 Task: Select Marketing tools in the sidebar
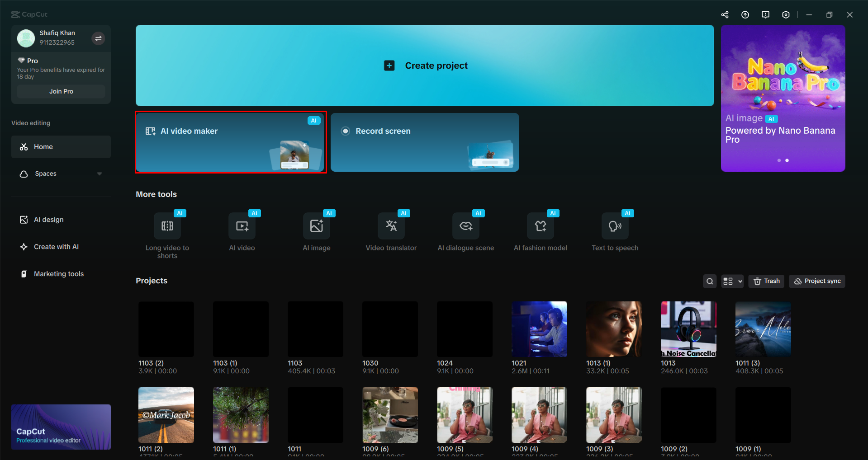[x=58, y=273]
